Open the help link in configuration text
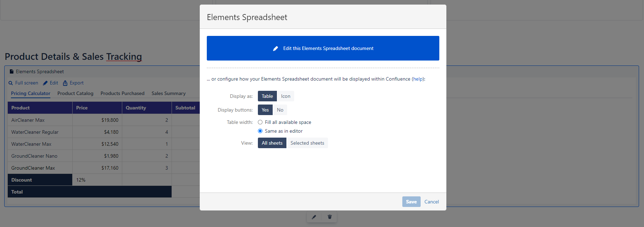Image resolution: width=644 pixels, height=227 pixels. pos(418,79)
